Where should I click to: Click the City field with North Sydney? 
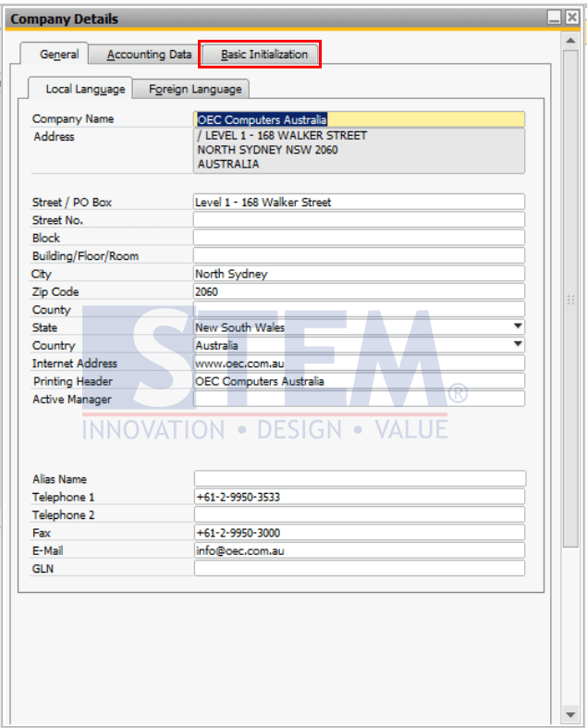(x=360, y=274)
